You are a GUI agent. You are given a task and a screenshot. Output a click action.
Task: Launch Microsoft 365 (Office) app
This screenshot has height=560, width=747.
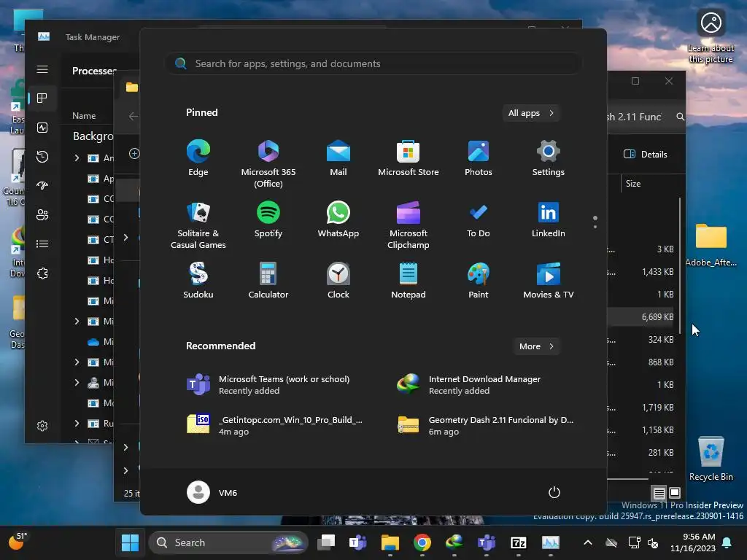coord(268,163)
